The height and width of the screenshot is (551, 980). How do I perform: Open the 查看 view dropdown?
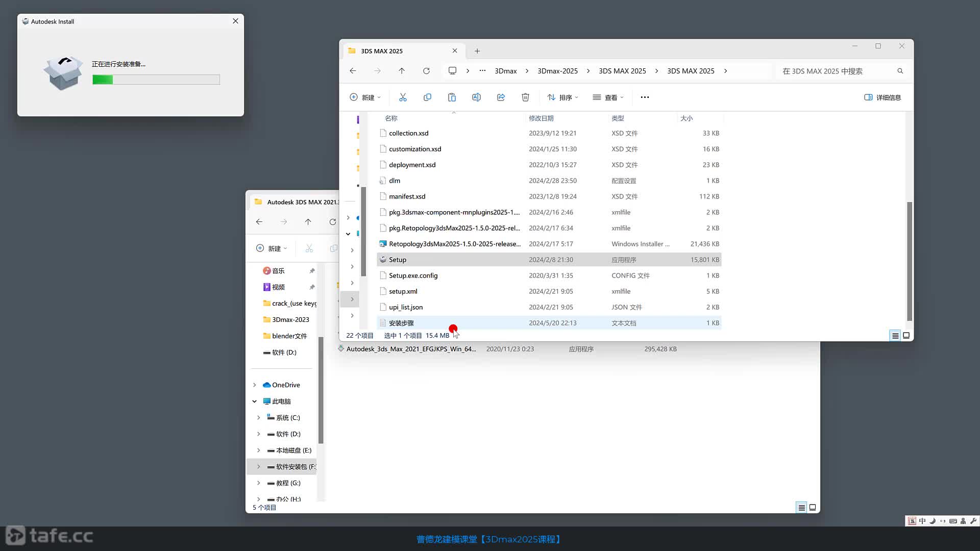click(x=608, y=97)
